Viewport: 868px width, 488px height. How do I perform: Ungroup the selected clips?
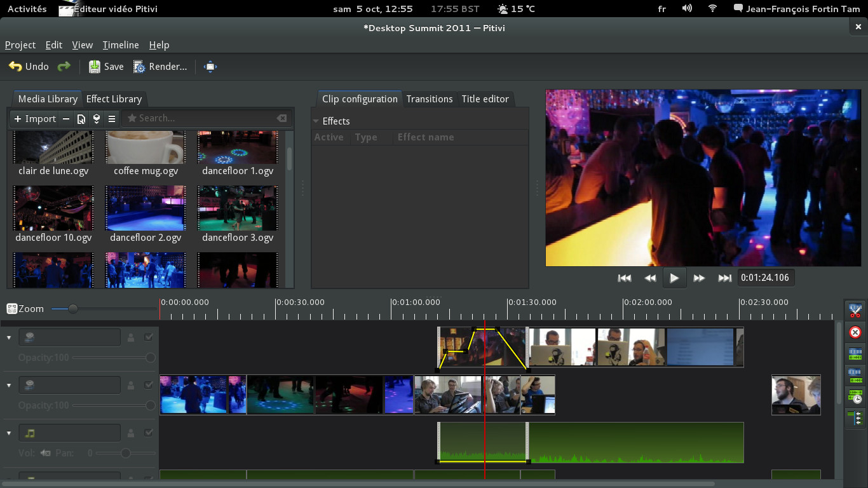tap(855, 375)
